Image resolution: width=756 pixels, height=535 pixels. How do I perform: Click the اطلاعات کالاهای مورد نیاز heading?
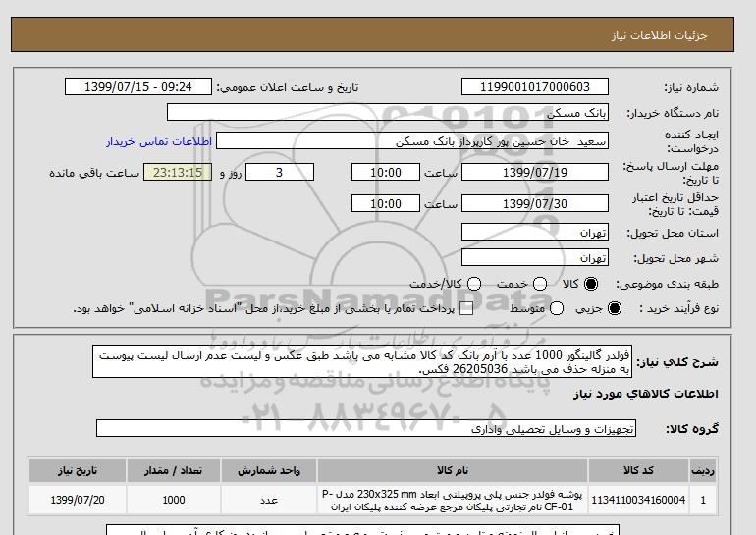click(646, 394)
